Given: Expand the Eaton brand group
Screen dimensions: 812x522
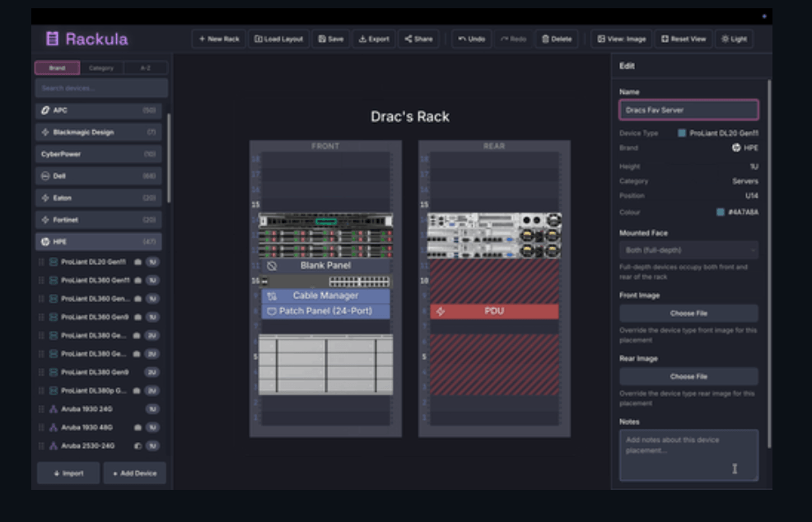Looking at the screenshot, I should 98,198.
